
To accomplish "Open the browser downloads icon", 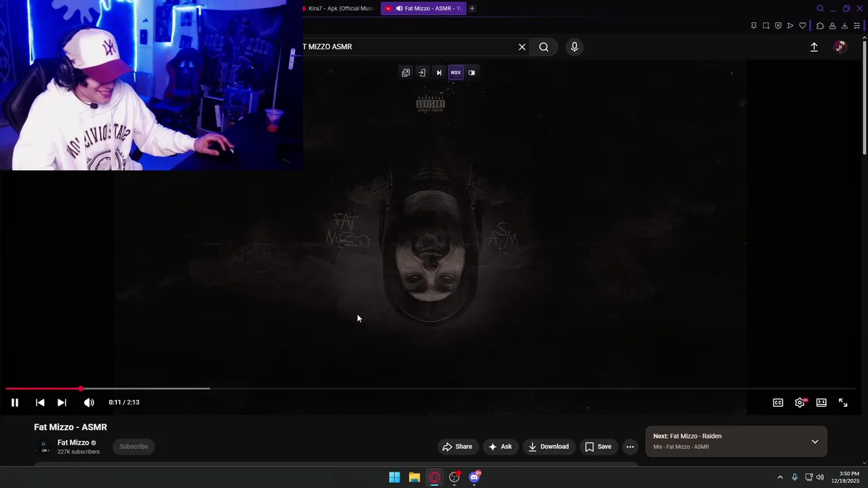I will pyautogui.click(x=844, y=26).
